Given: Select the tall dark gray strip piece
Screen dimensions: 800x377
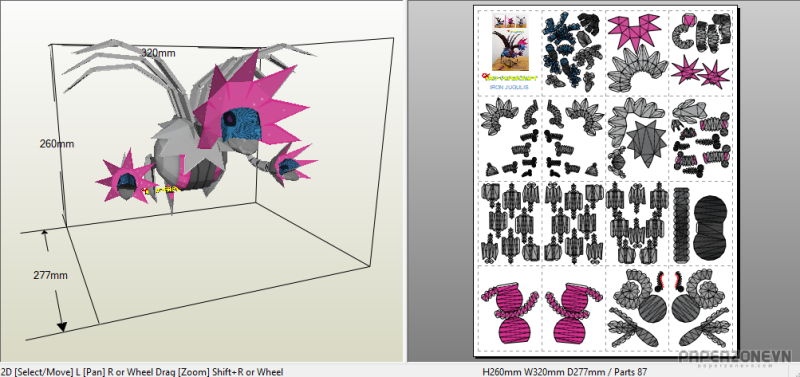Looking at the screenshot, I should (681, 225).
